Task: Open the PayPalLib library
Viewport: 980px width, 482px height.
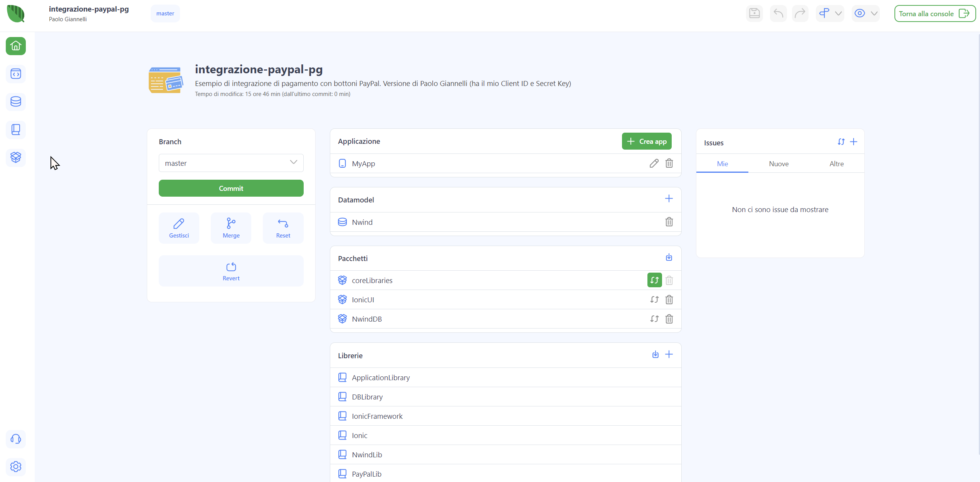Action: click(x=366, y=474)
